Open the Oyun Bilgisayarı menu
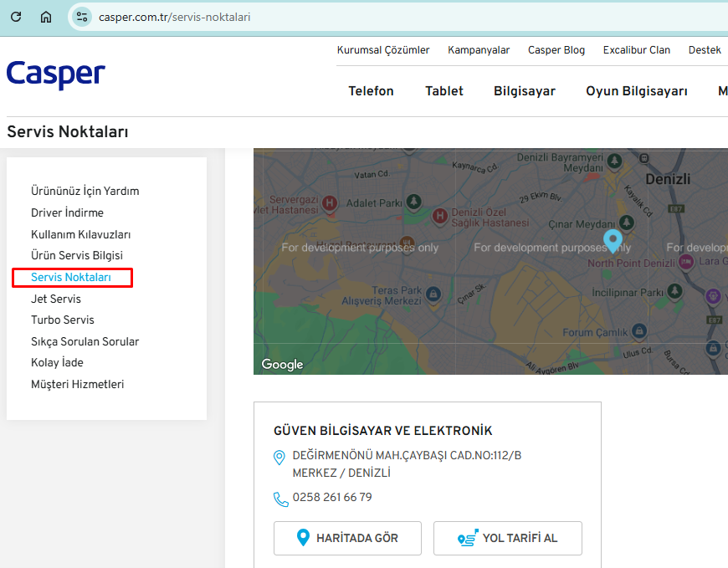Viewport: 728px width, 568px height. click(636, 91)
